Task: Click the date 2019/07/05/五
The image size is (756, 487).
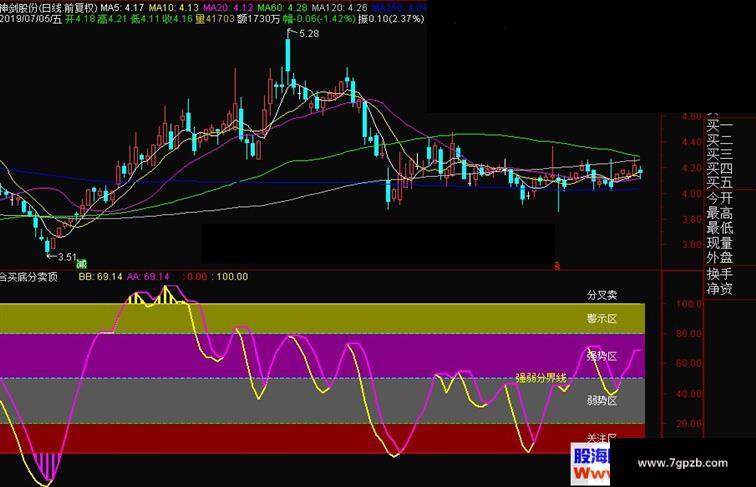Action: click(x=31, y=19)
